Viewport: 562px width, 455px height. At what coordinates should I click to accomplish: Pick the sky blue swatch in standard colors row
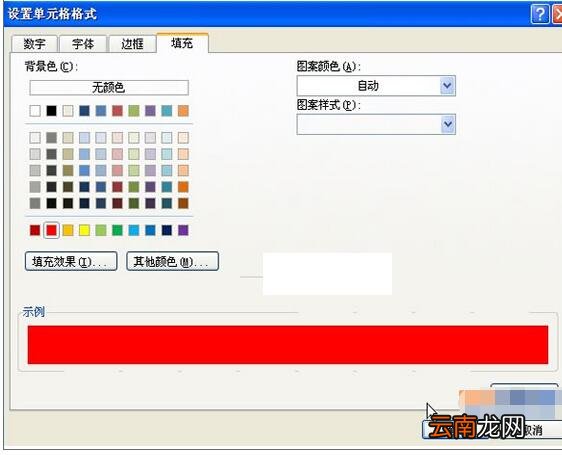coord(134,230)
